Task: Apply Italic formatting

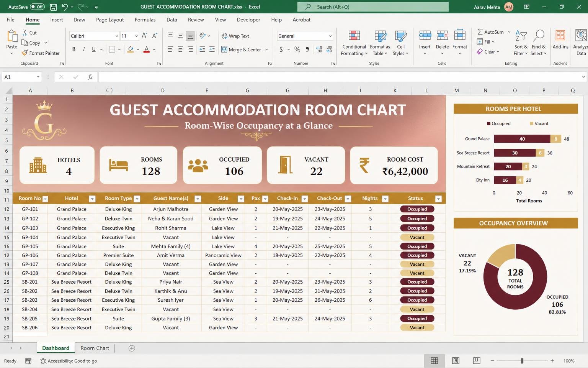Action: coord(83,49)
